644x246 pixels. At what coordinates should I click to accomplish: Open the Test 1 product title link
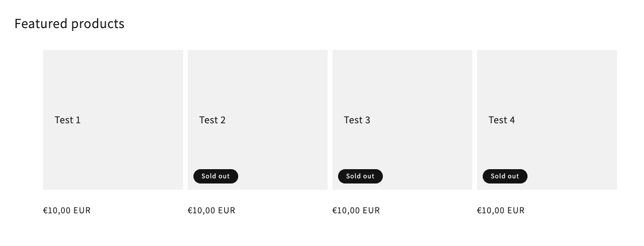[68, 120]
